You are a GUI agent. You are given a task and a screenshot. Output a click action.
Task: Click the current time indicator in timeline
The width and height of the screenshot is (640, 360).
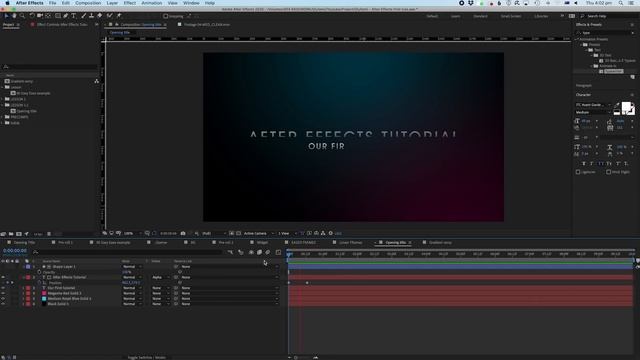(289, 254)
